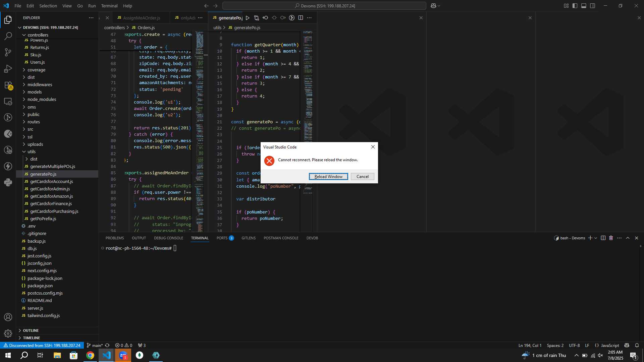Open the Terminal menu
Image resolution: width=644 pixels, height=362 pixels.
pos(109,6)
